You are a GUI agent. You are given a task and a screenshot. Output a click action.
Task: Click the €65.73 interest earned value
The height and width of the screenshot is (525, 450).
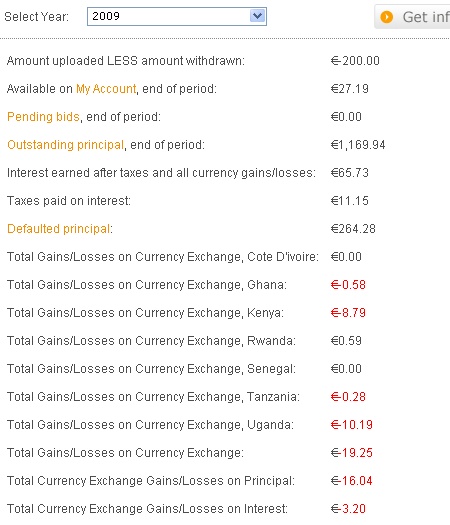[x=350, y=173]
